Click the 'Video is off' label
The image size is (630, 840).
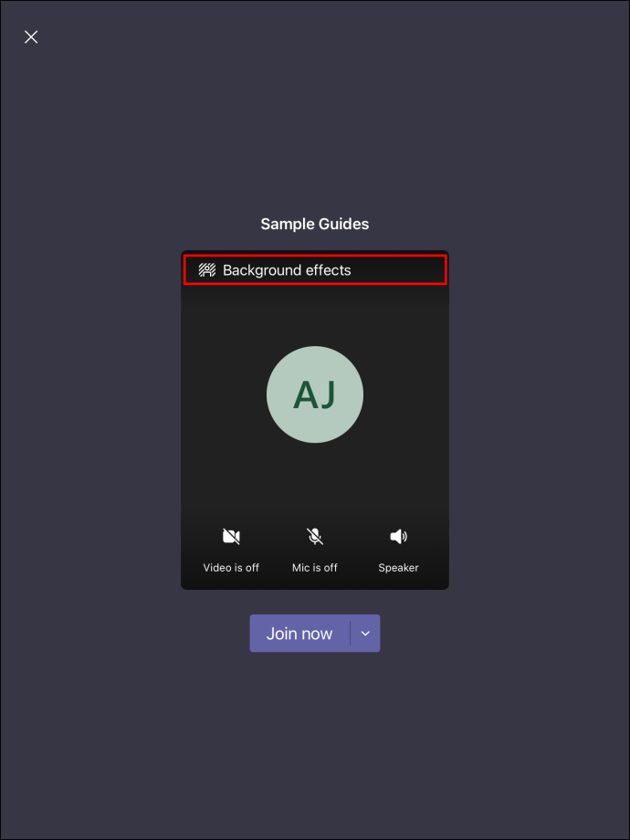coord(231,568)
